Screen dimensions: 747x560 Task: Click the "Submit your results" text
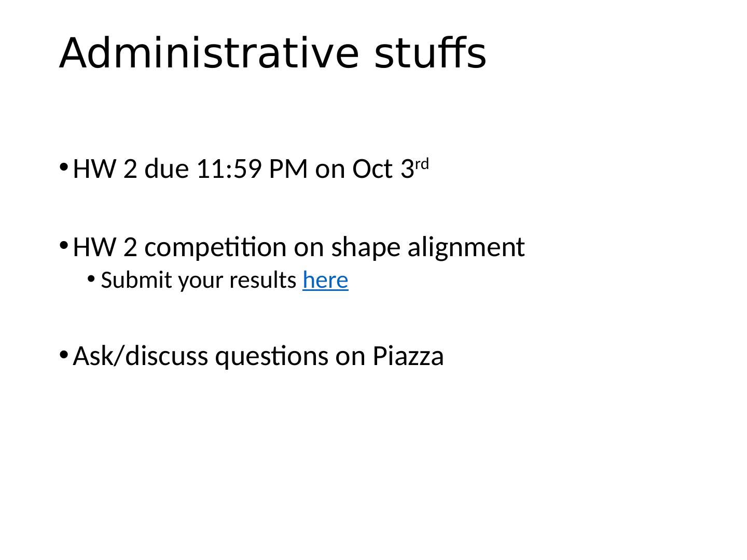[x=198, y=281]
